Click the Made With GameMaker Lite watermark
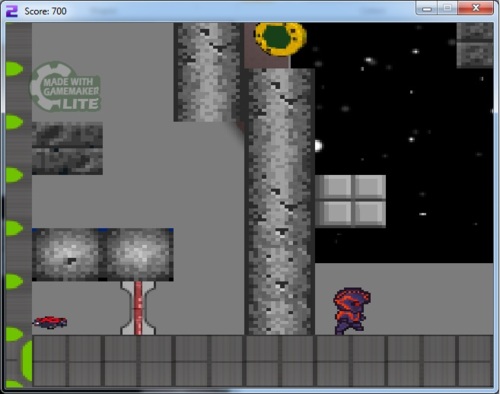Viewport: 500px width, 394px height. pos(65,87)
